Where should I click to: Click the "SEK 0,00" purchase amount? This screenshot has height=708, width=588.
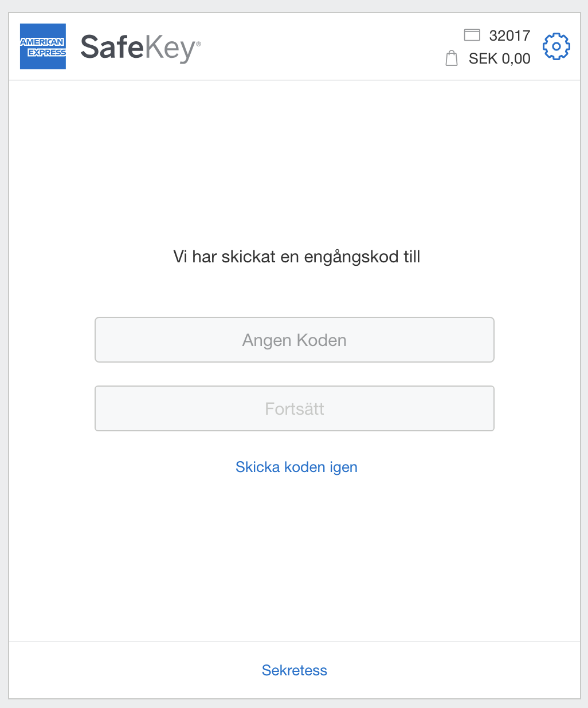499,58
